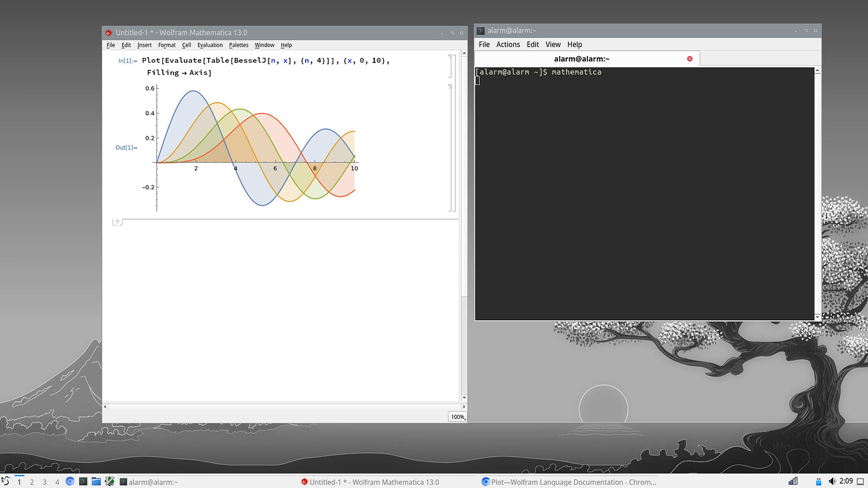
Task: Open the file manager from the panel
Action: [x=96, y=481]
